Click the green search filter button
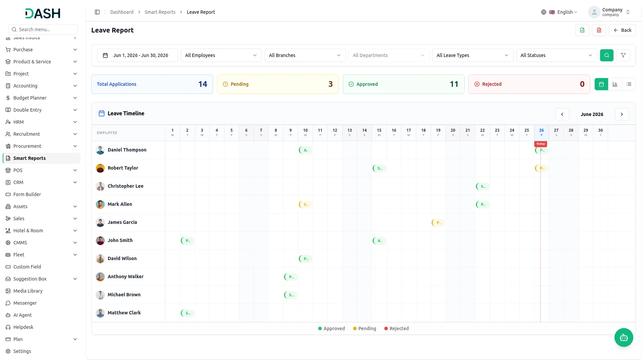Screen dimensions: 644x362 point(607,55)
